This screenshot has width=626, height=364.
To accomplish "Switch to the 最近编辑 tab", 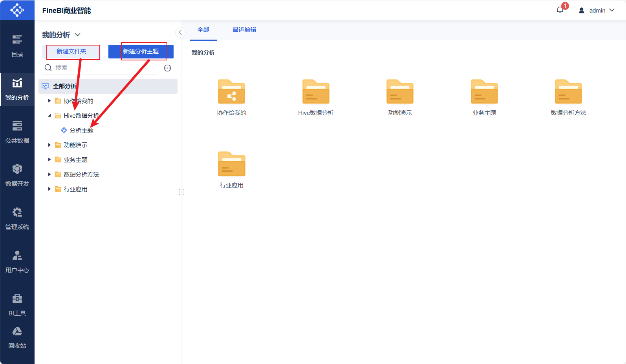I will [x=244, y=30].
